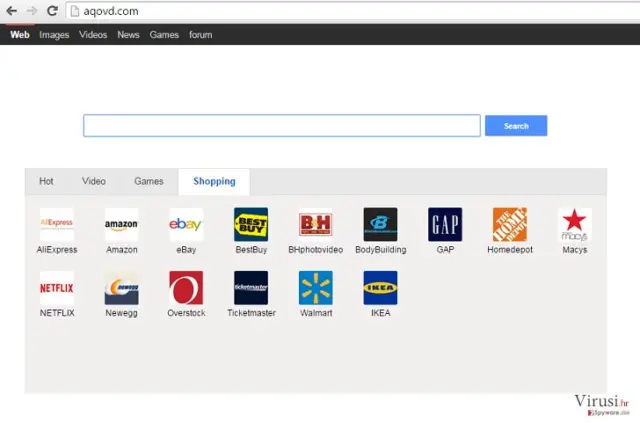
Task: Select the Games item in top bar
Action: 164,35
